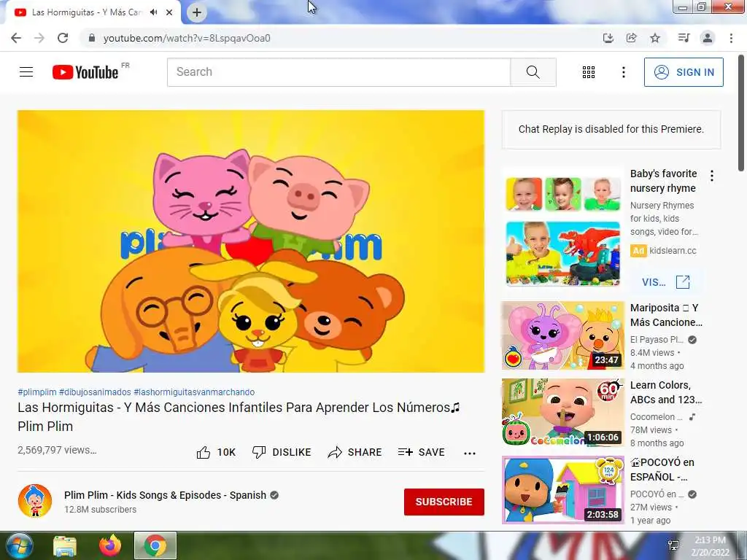Open ad options three-dot menu
Screen dimensions: 747x560
tap(712, 176)
